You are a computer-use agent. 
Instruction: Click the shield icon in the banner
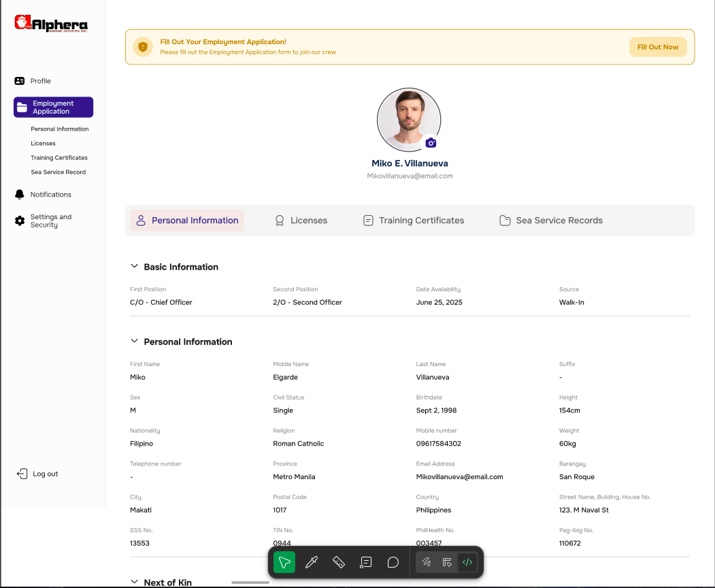[x=142, y=47]
